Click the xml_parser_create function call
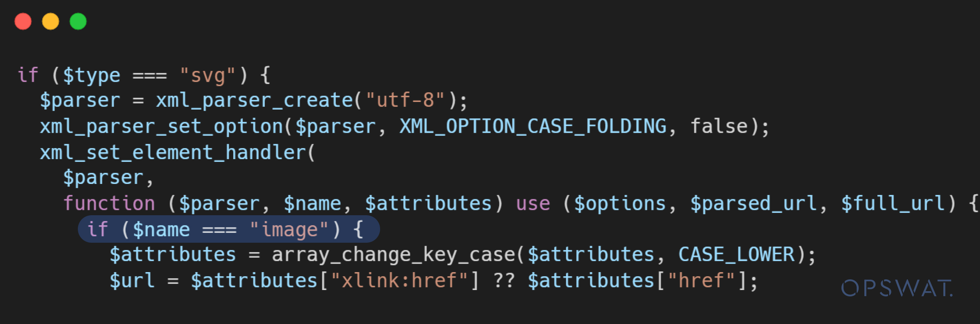The image size is (980, 324). tap(254, 100)
